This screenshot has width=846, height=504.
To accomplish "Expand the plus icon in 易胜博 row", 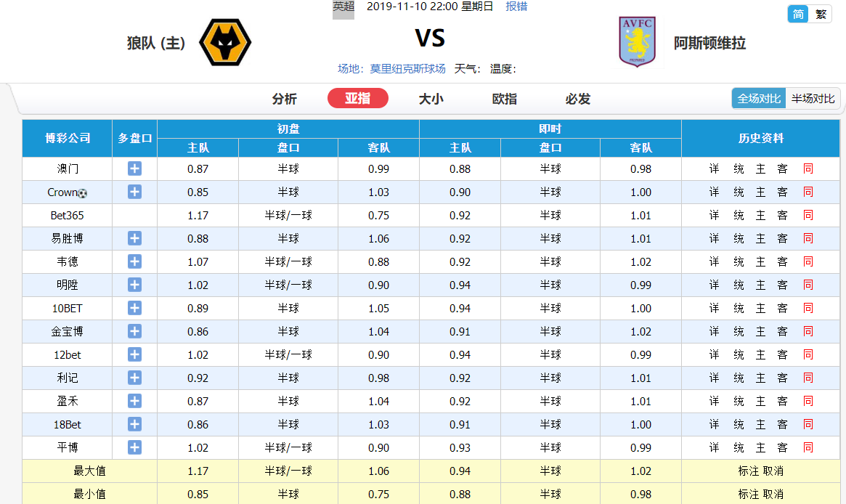I will point(134,238).
